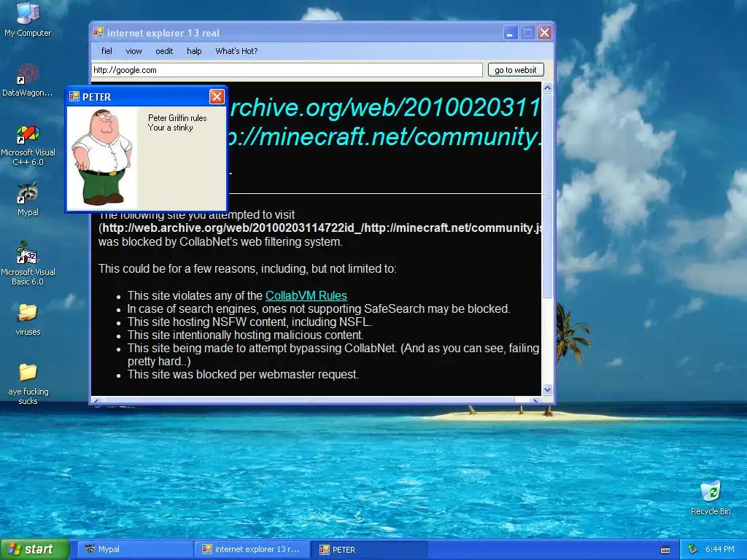
Task: Click 'intentionally hosting malicious content' bullet
Action: click(x=245, y=335)
